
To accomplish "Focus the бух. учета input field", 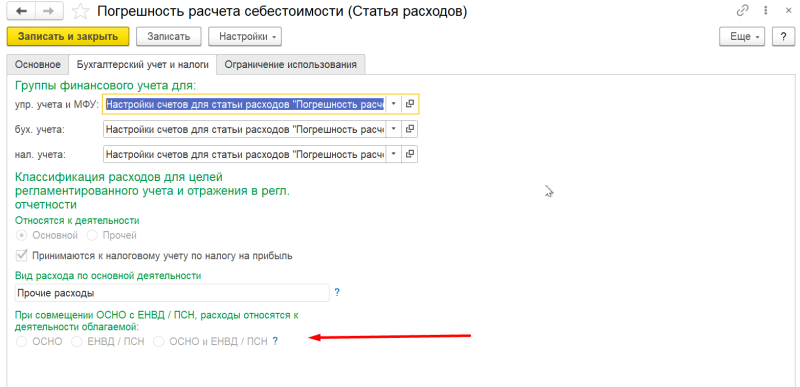I will pos(244,129).
